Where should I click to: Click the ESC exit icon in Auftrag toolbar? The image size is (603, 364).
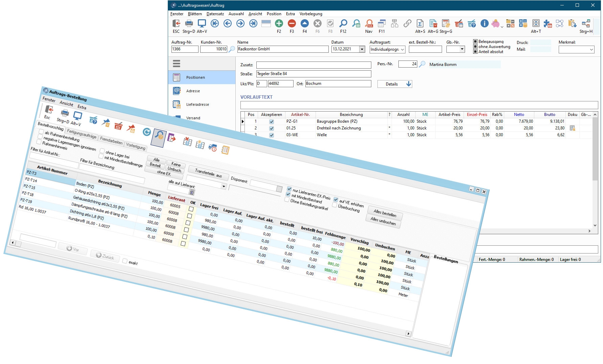pyautogui.click(x=176, y=23)
